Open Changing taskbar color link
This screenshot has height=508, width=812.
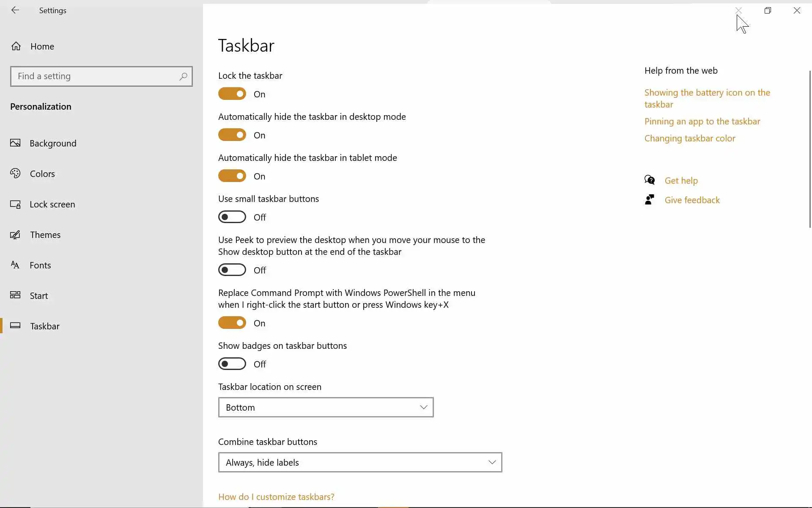tap(689, 138)
